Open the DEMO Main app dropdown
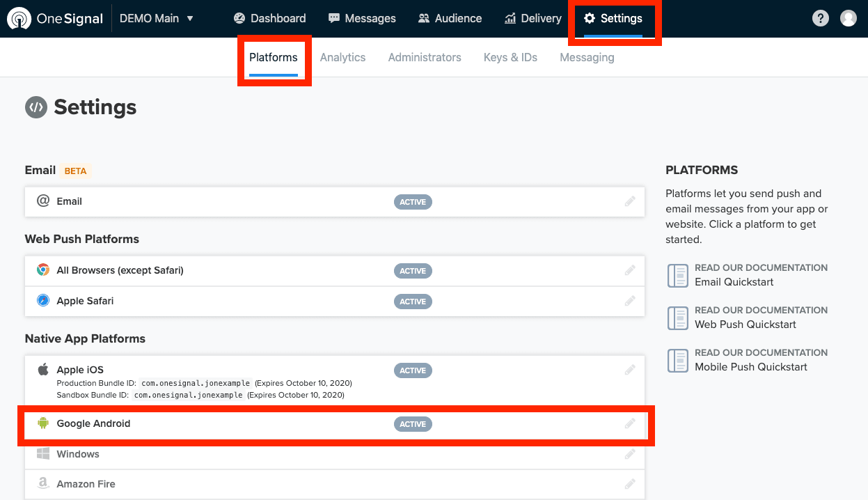 coord(157,19)
